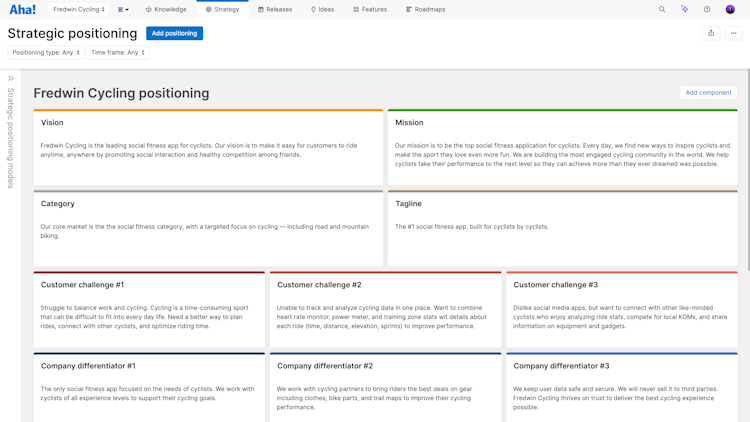Click the Add component button
Viewport: 750px width, 422px height.
click(x=708, y=92)
